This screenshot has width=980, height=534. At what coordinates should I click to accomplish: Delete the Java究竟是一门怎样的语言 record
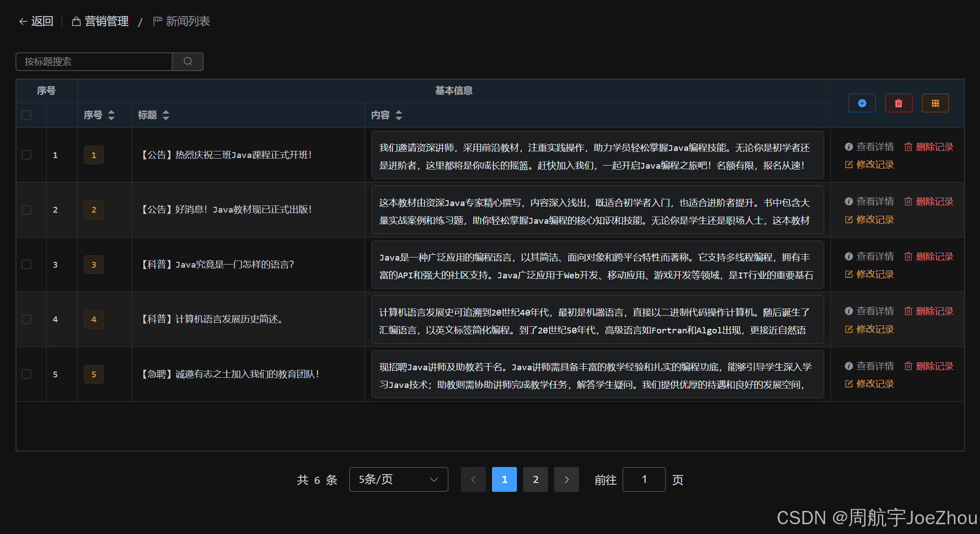tap(929, 257)
